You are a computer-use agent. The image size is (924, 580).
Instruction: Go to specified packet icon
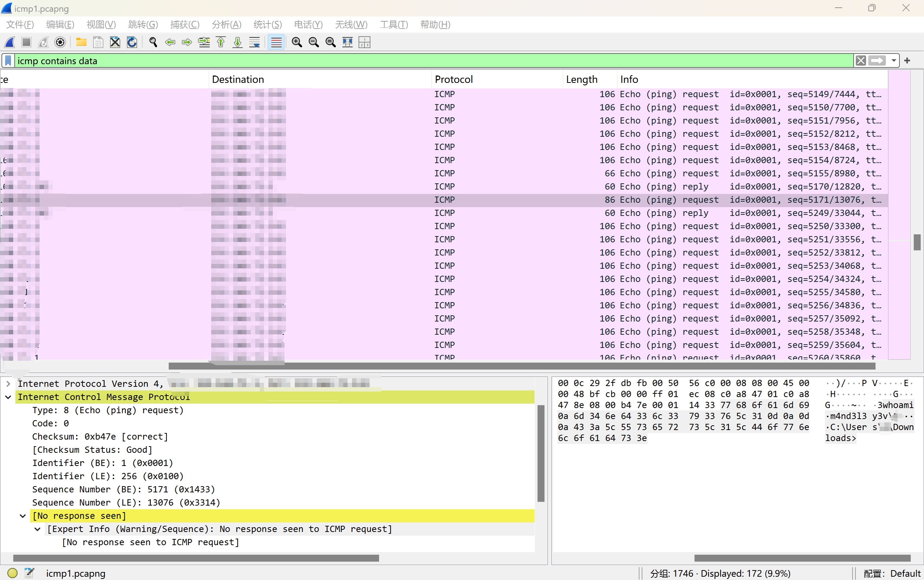(x=203, y=42)
